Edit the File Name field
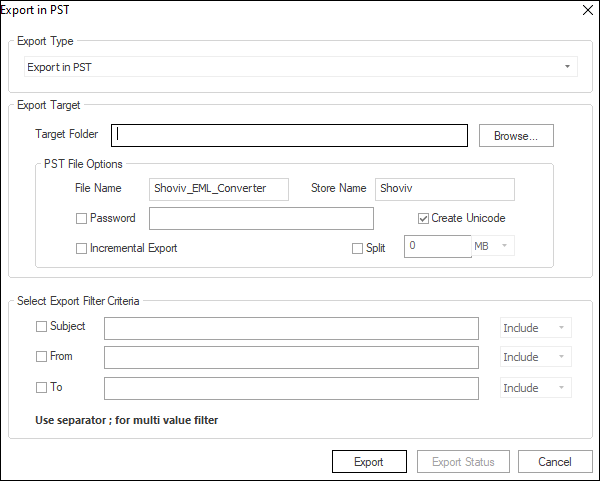600x481 pixels. 219,189
